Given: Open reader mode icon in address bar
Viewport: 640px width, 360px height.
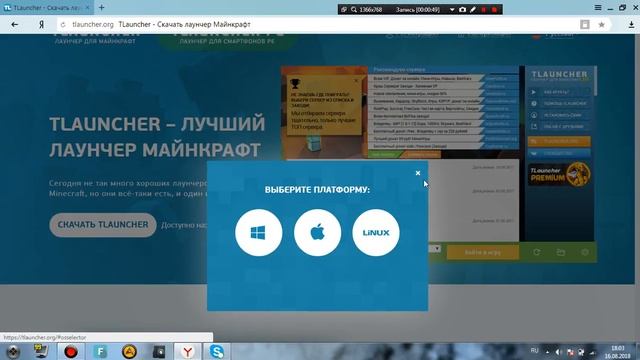Looking at the screenshot, I should pyautogui.click(x=584, y=24).
